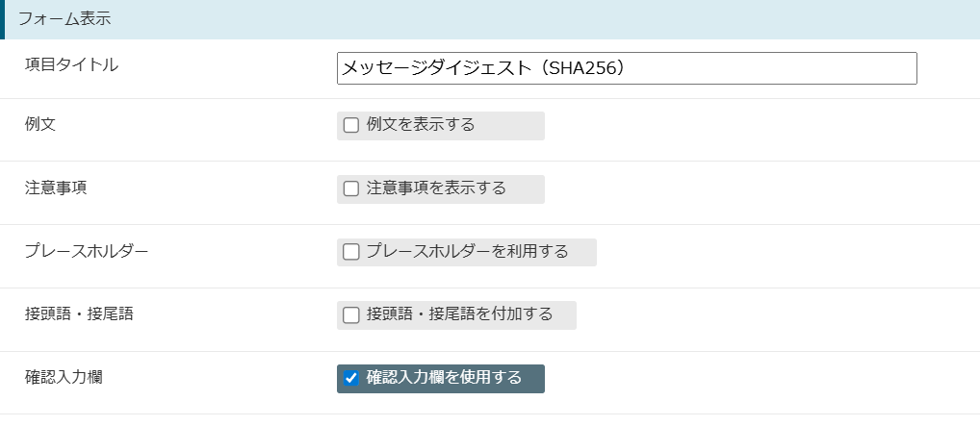
Task: Click the 確認入力欄 row label
Action: [x=64, y=377]
